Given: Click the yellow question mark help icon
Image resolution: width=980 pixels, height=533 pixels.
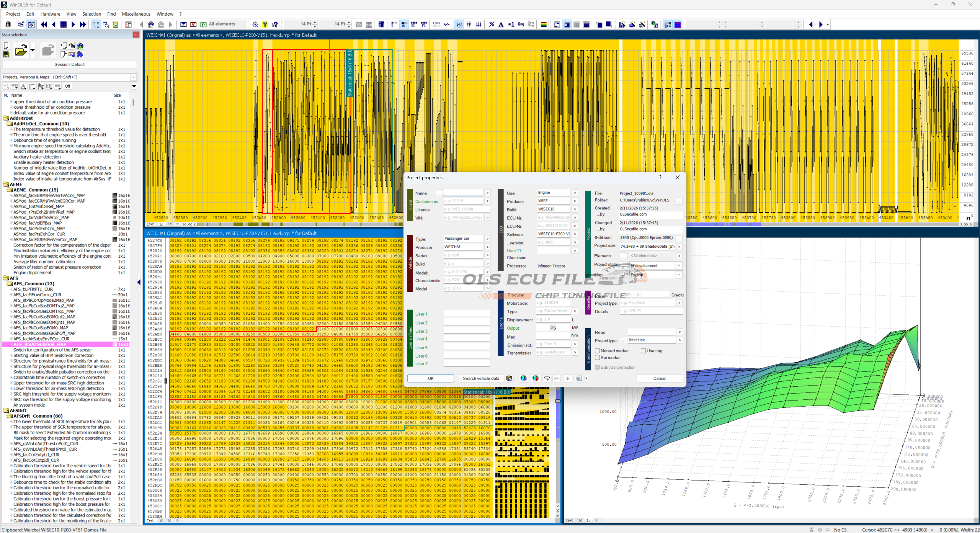Looking at the screenshot, I should point(265,25).
